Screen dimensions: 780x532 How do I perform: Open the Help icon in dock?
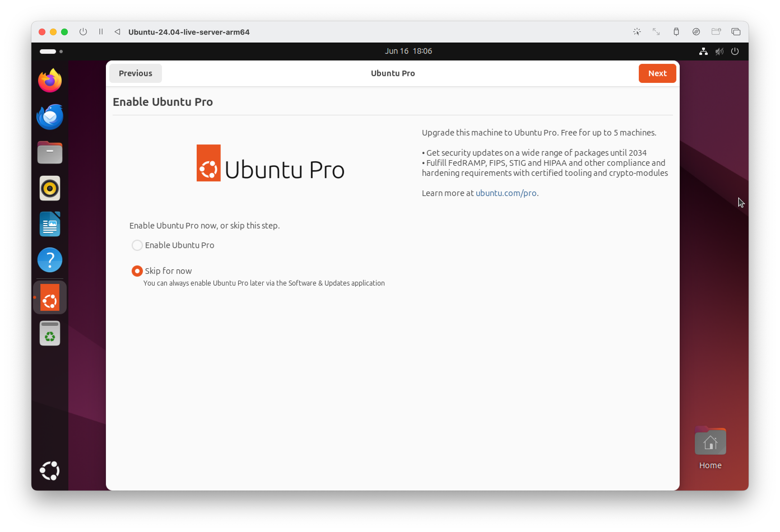[x=50, y=260]
